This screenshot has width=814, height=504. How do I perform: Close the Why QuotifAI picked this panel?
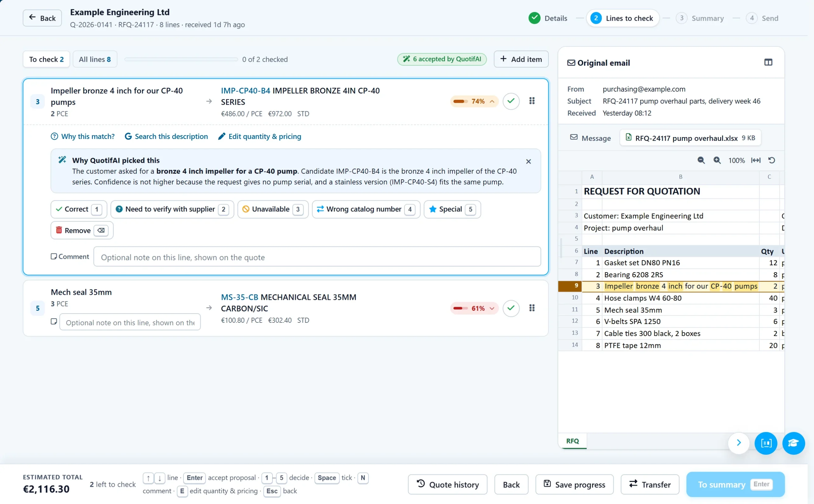pos(528,161)
